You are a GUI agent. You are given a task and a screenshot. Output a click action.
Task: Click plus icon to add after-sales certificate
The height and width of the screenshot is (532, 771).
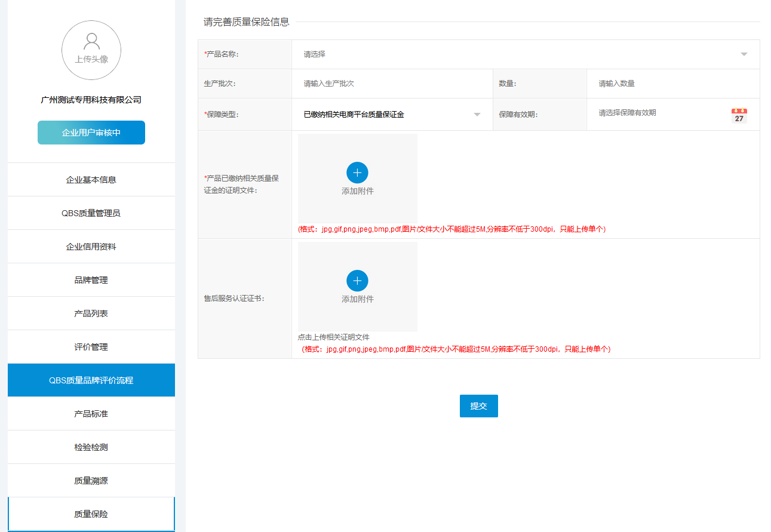(357, 281)
